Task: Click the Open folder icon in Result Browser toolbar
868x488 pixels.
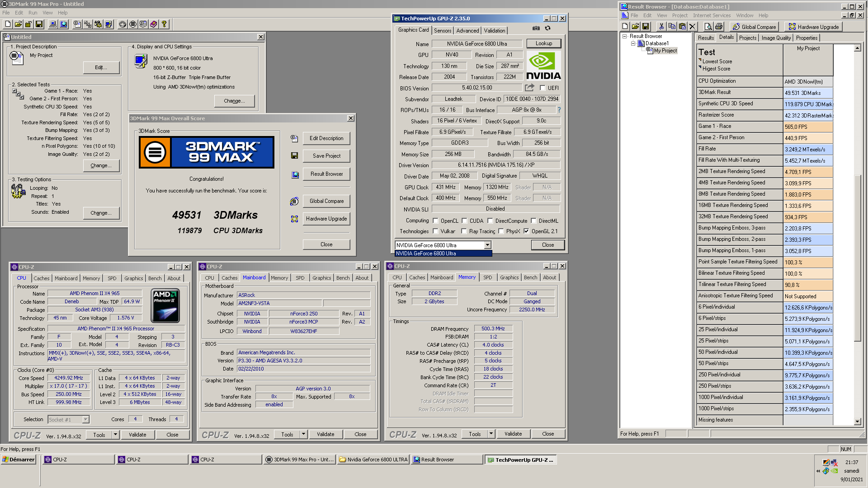Action: click(635, 27)
